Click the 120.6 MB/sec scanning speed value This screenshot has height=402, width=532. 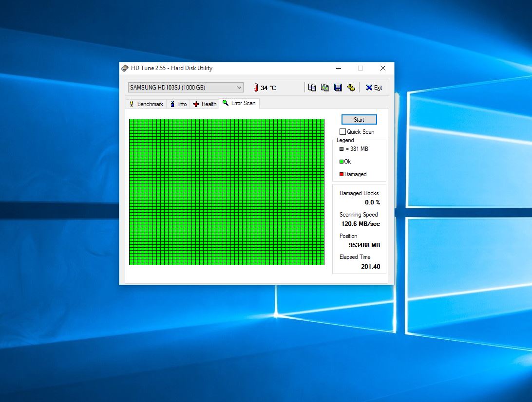tap(361, 224)
